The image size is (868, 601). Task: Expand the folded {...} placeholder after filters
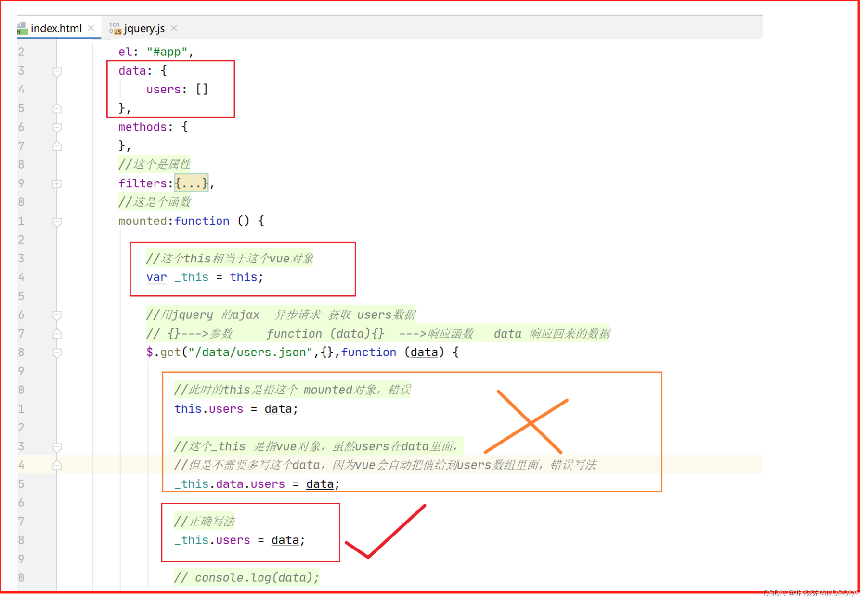point(191,183)
